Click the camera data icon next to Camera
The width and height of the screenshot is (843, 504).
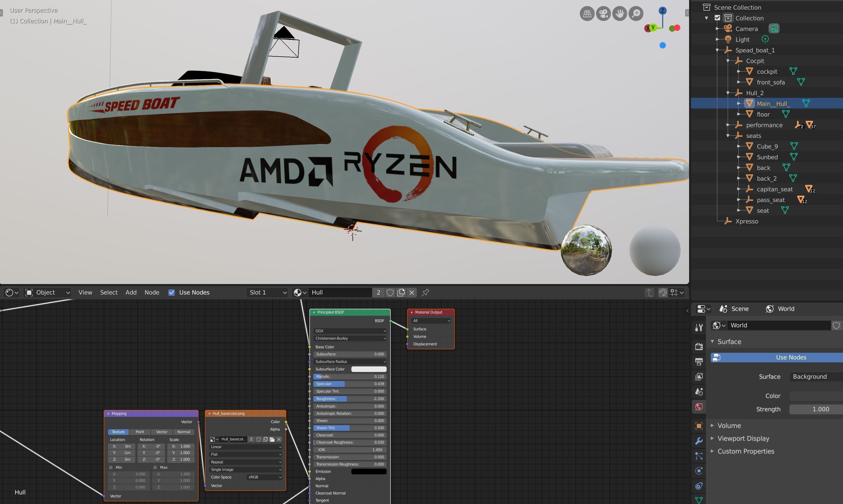[774, 29]
